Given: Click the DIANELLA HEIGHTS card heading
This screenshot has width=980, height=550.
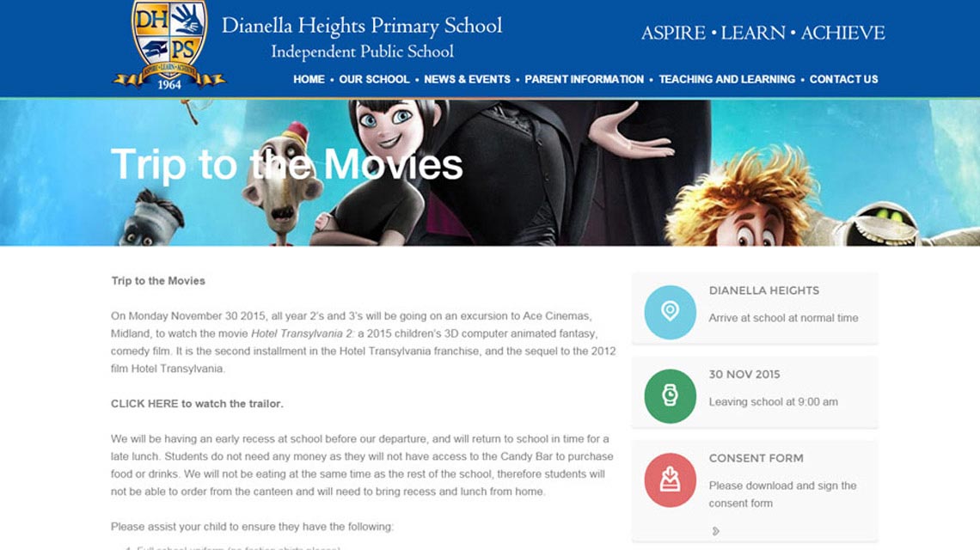Looking at the screenshot, I should (x=763, y=290).
